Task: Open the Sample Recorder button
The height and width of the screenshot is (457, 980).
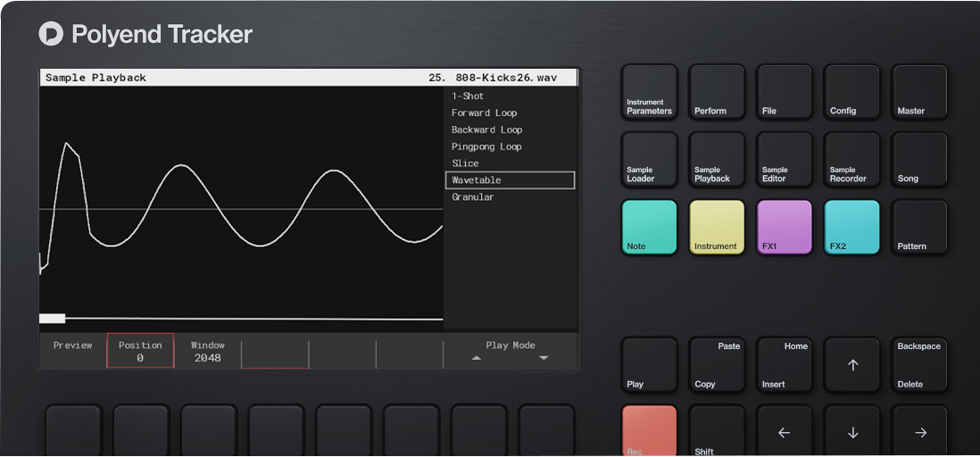Action: tap(851, 160)
